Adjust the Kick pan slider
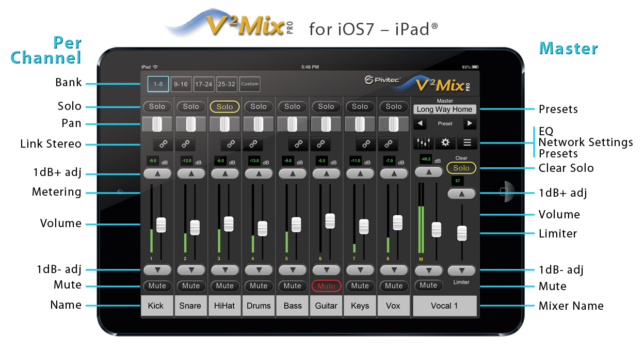 click(157, 124)
